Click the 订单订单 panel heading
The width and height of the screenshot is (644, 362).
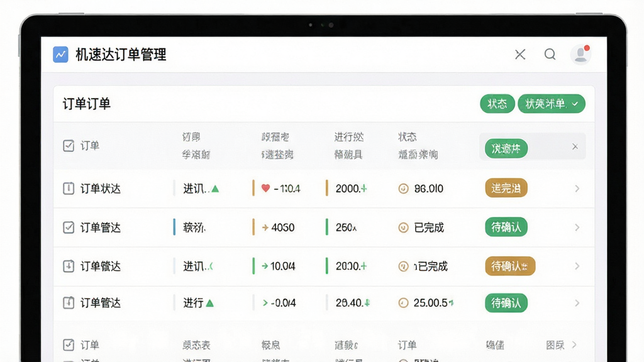point(87,104)
